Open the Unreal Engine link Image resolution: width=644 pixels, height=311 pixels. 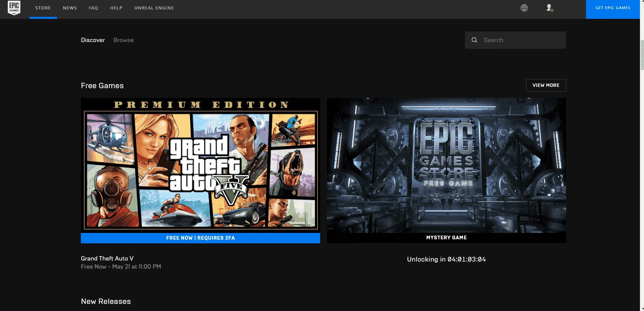[x=154, y=8]
